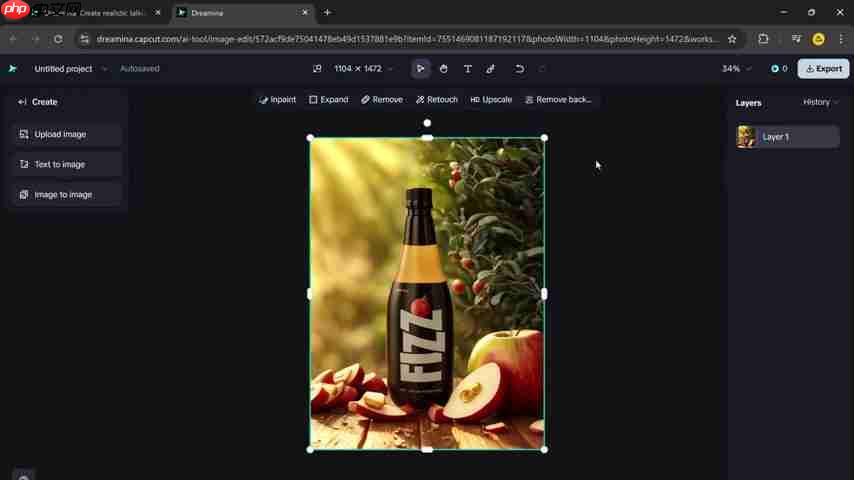Click the address bar URL
Viewport: 854px width, 480px height.
click(407, 39)
